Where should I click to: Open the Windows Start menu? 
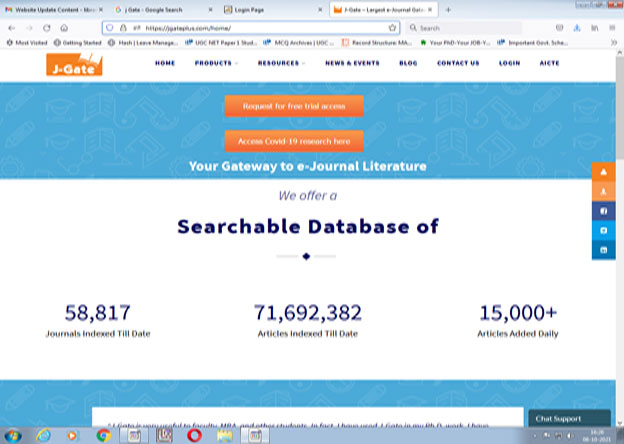click(x=12, y=436)
